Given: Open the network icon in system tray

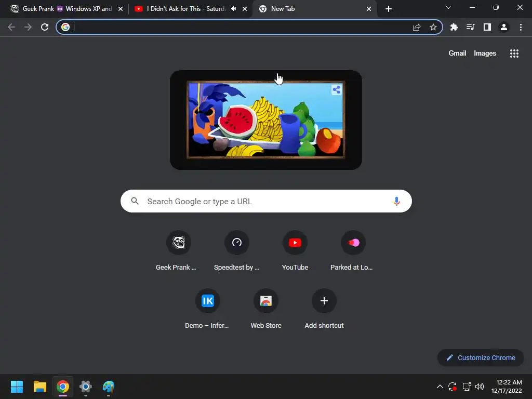Looking at the screenshot, I should tap(467, 387).
